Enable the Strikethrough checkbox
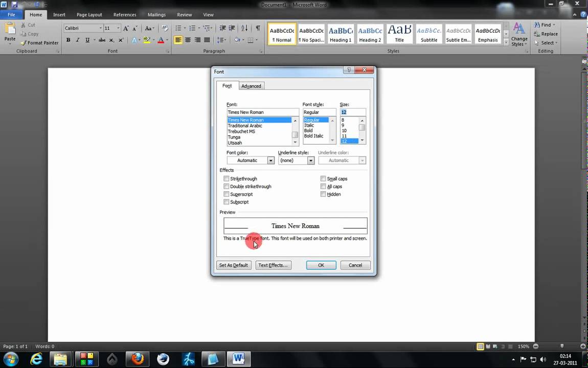Viewport: 588px width, 368px height. point(226,179)
